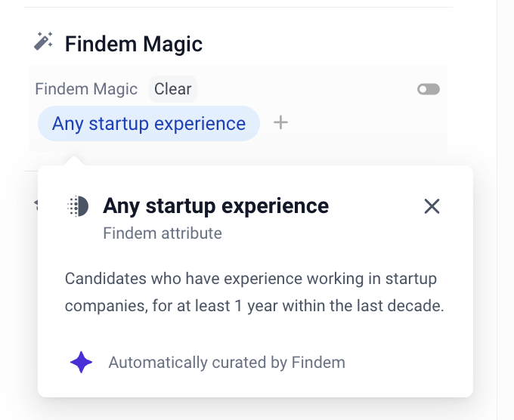The width and height of the screenshot is (514, 420).
Task: Click the small Findem Magic filter label
Action: (x=86, y=89)
